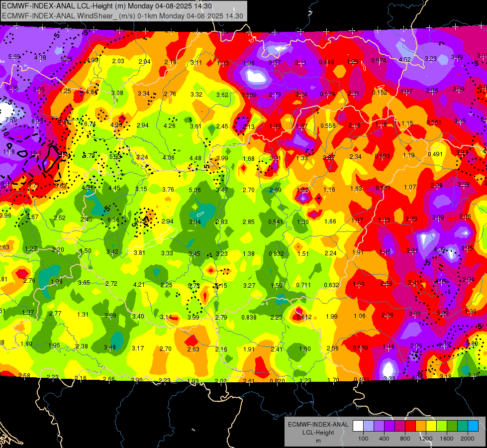Select the map value 0.612
The image size is (487, 448).
[x=304, y=317]
